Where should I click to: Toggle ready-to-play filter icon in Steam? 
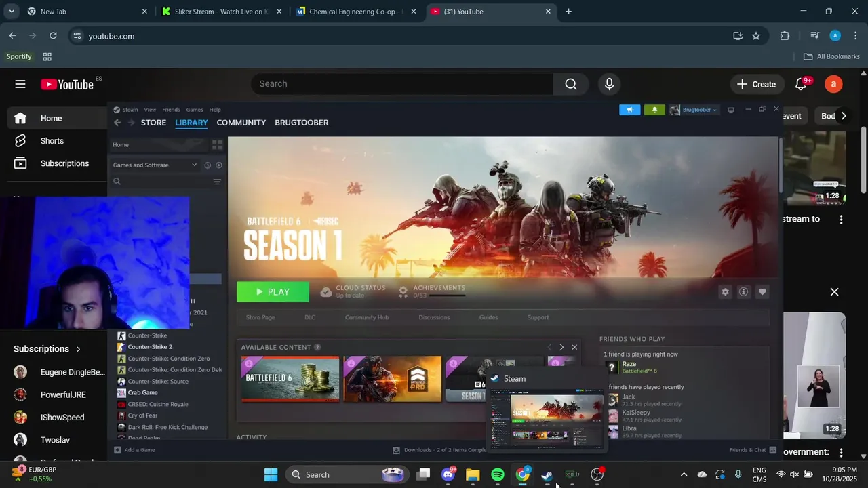pos(218,165)
